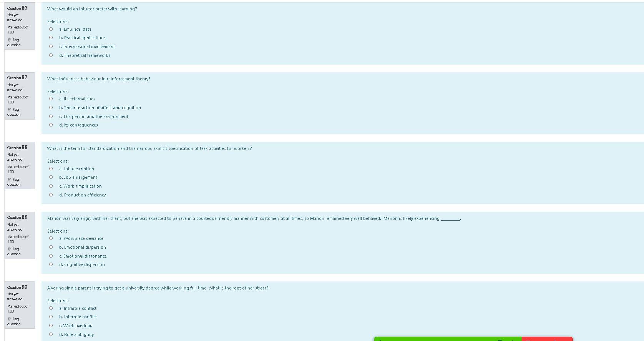Choose d. Theoretical frameworks
The width and height of the screenshot is (644, 341).
tap(51, 55)
